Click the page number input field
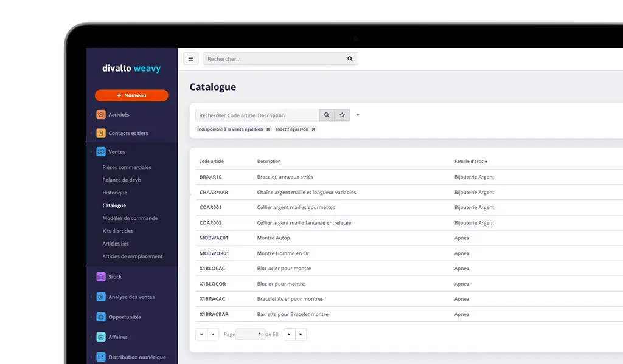 pyautogui.click(x=250, y=334)
